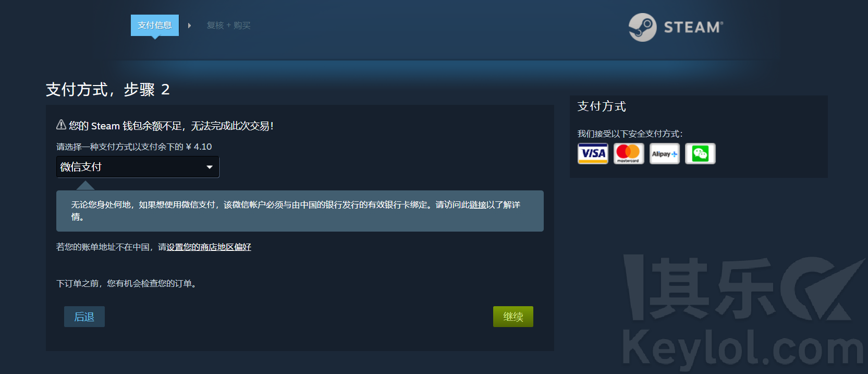The image size is (868, 374).
Task: Click the 后退 back button
Action: click(84, 317)
